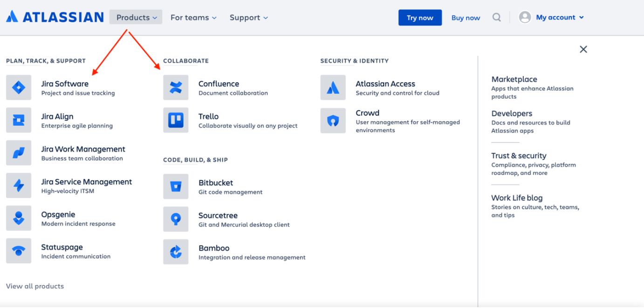The width and height of the screenshot is (644, 308).
Task: Open Trust & security link
Action: [519, 155]
